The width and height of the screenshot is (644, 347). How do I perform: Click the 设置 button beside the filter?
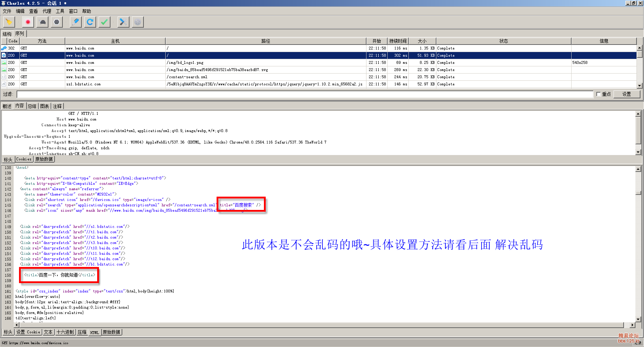(x=626, y=94)
